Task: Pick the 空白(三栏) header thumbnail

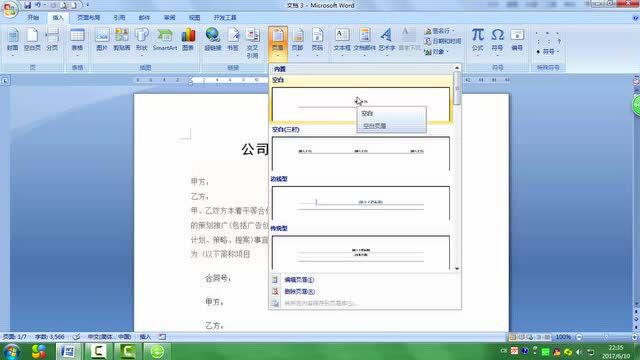Action: coord(361,153)
